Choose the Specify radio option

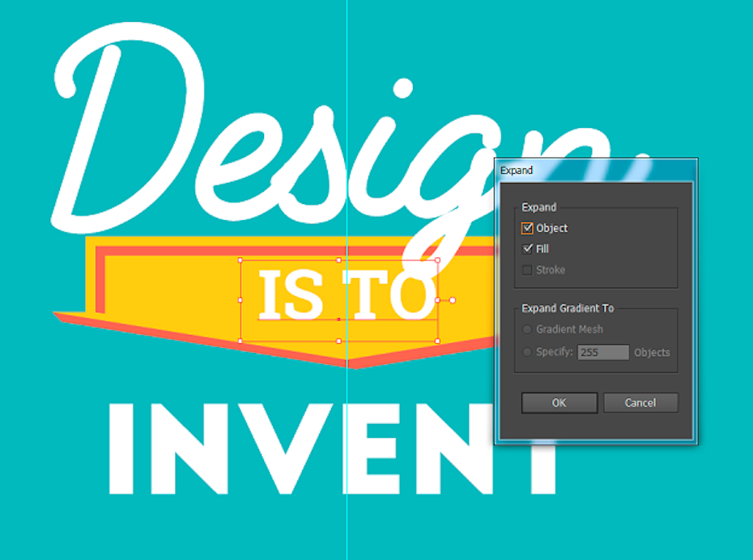coord(528,353)
